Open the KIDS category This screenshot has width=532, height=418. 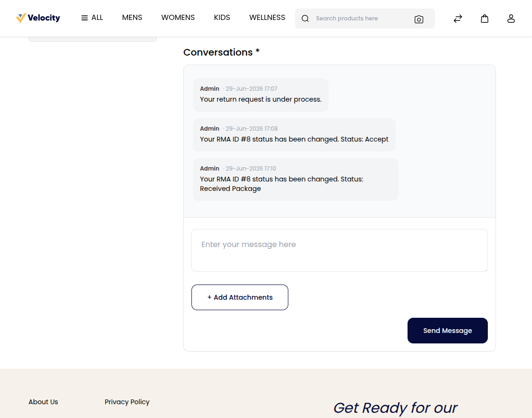coord(222,18)
